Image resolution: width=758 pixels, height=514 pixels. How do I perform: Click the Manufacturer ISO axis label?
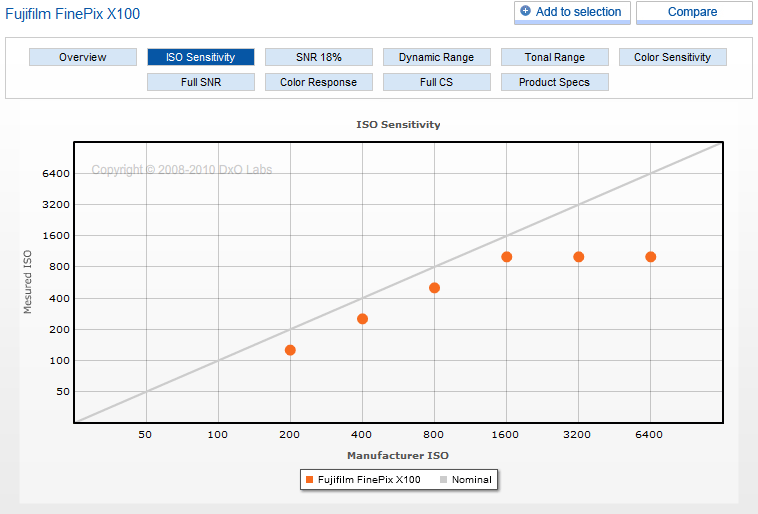(398, 455)
